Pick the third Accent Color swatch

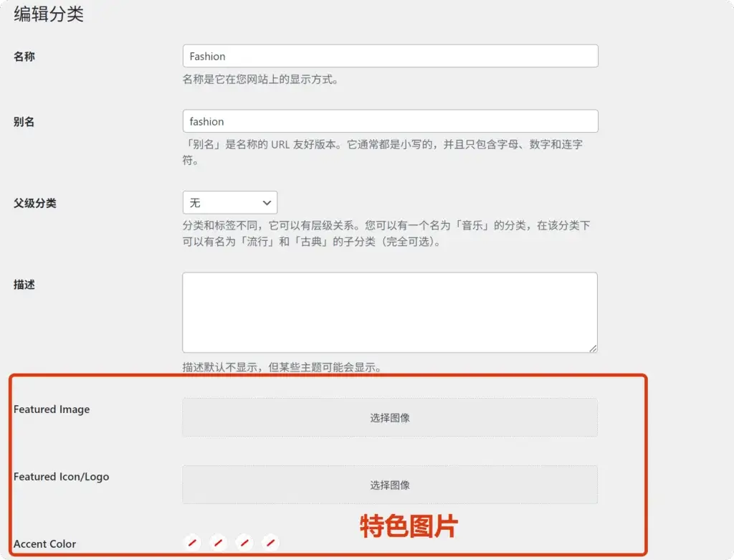tap(244, 543)
